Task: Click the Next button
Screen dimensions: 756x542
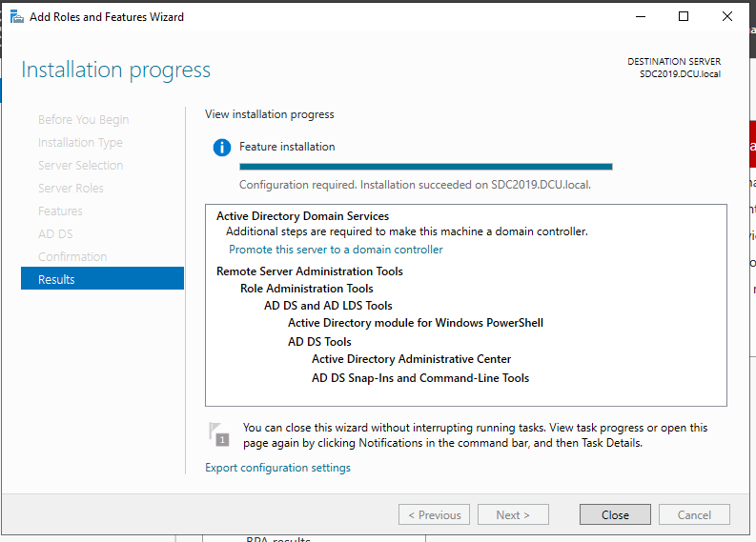Action: click(x=513, y=514)
